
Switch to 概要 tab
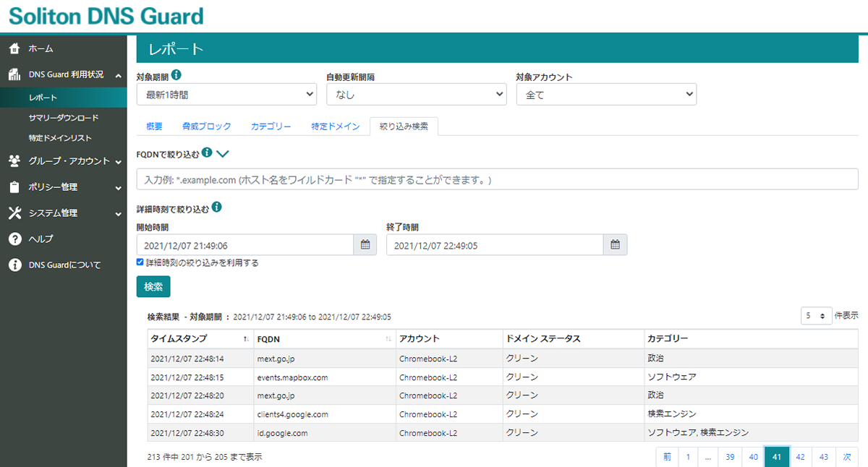point(154,127)
